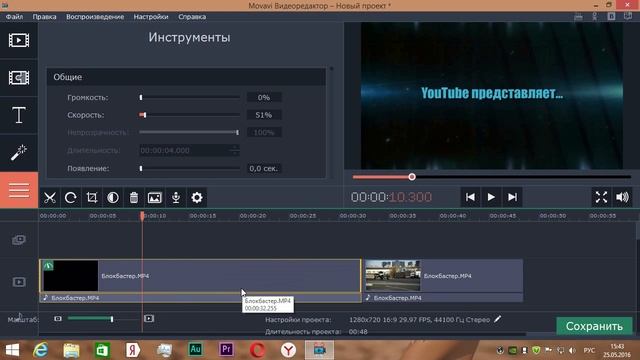Select the orange Tools list tab
Image resolution: width=640 pixels, height=360 pixels.
point(19,190)
